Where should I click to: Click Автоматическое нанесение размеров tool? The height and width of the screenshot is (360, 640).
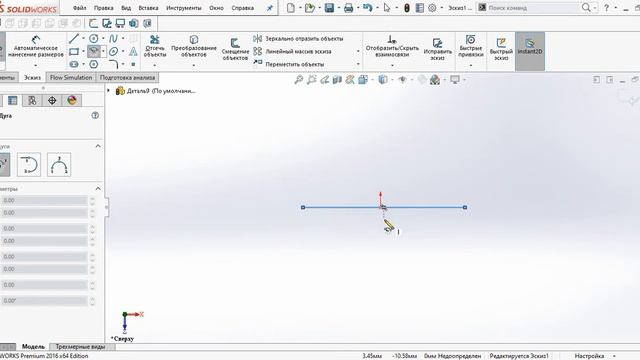[36, 47]
